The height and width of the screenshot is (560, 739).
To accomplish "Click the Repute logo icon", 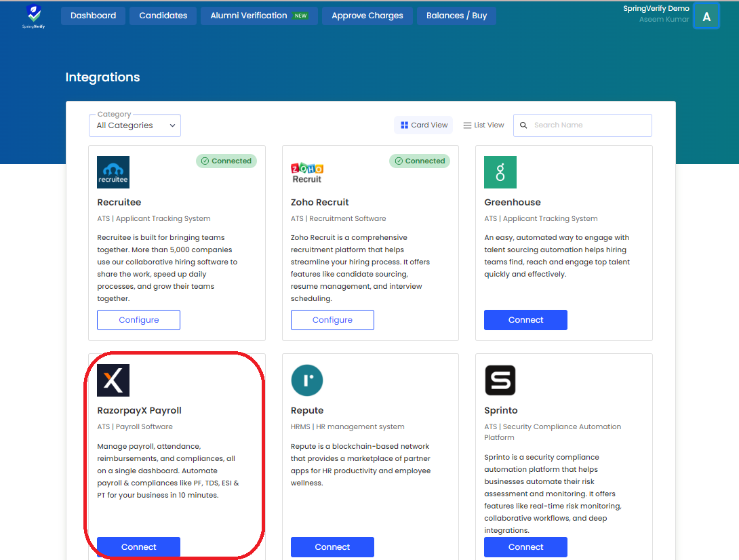I will pyautogui.click(x=307, y=380).
